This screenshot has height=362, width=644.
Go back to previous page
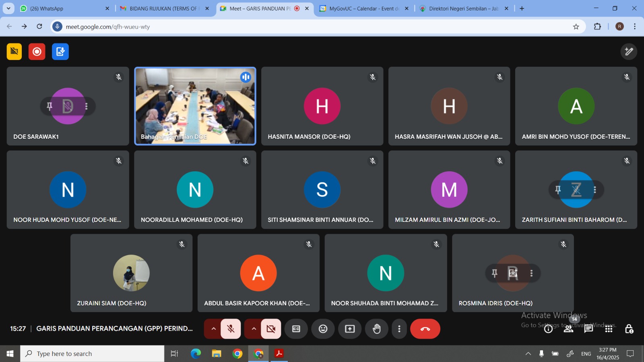pos(9,27)
